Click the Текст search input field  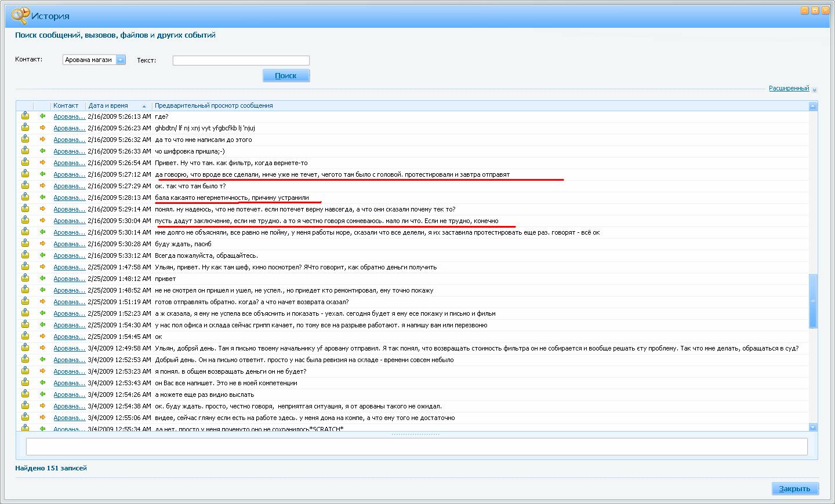coord(241,60)
